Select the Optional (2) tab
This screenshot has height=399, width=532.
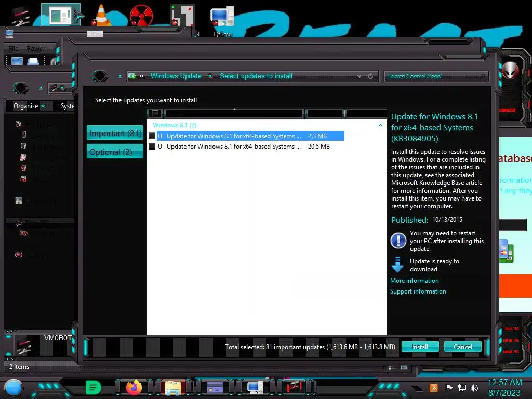115,152
